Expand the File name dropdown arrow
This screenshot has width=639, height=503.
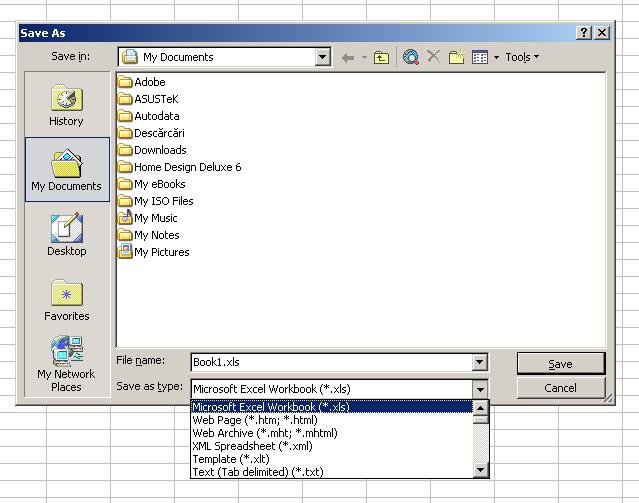point(480,363)
